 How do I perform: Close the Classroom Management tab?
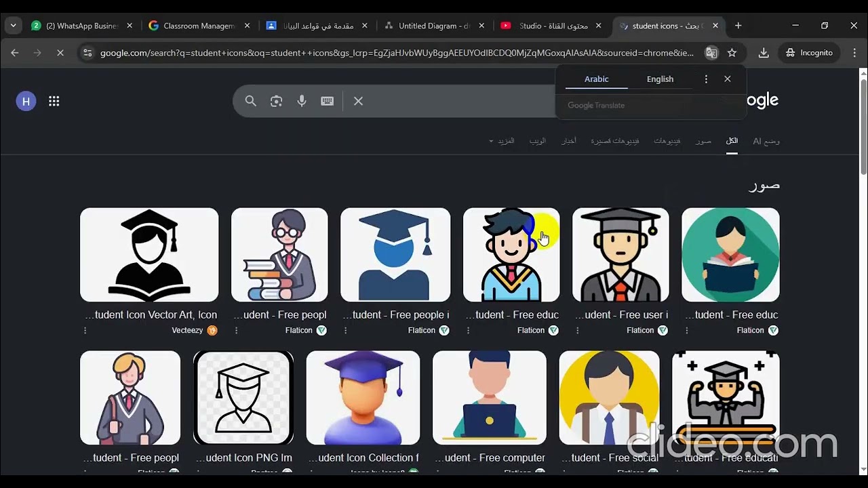click(247, 26)
